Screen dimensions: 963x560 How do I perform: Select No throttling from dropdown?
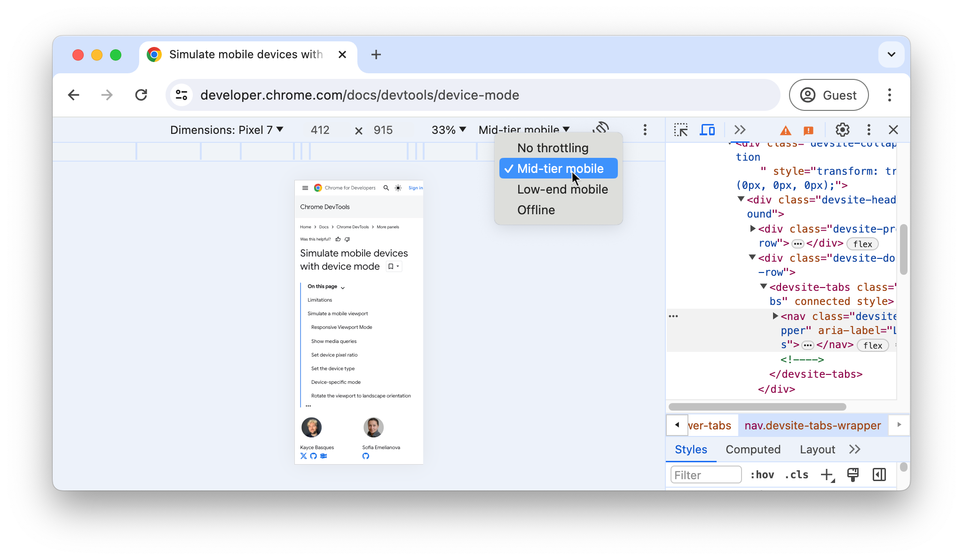553,148
